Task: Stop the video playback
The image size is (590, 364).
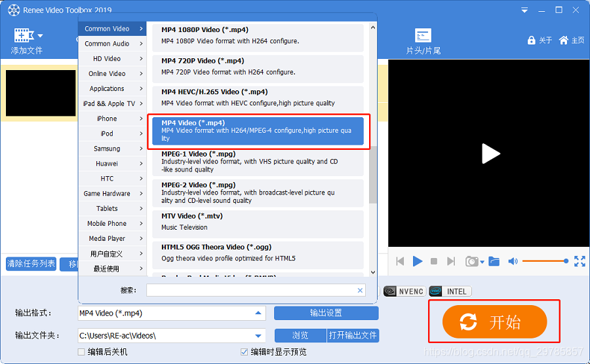Action: tap(434, 261)
